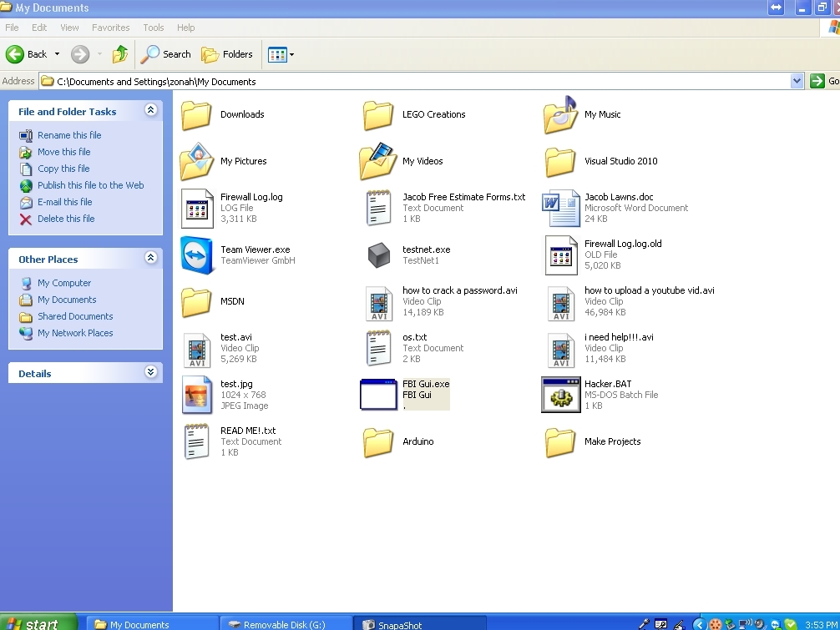This screenshot has width=840, height=630.
Task: Click the Up folder toolbar icon
Action: (x=120, y=54)
